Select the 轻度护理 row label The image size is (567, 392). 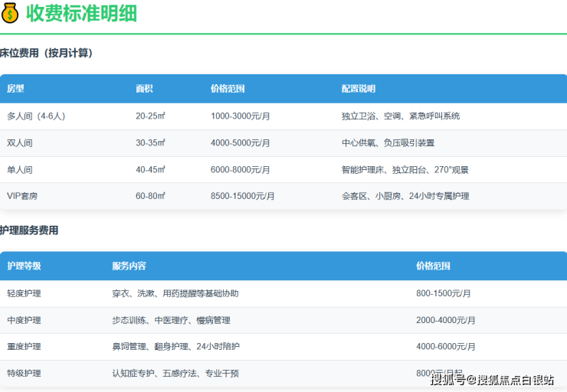(24, 293)
